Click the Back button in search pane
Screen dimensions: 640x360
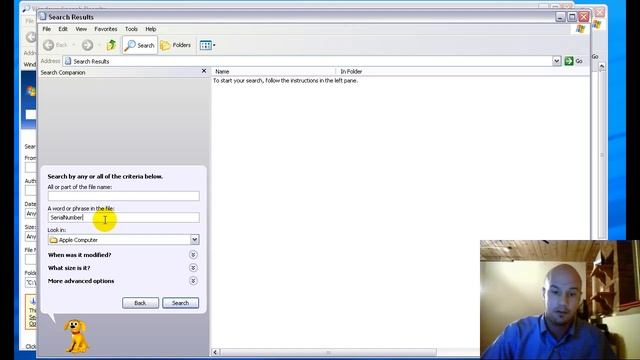point(140,303)
